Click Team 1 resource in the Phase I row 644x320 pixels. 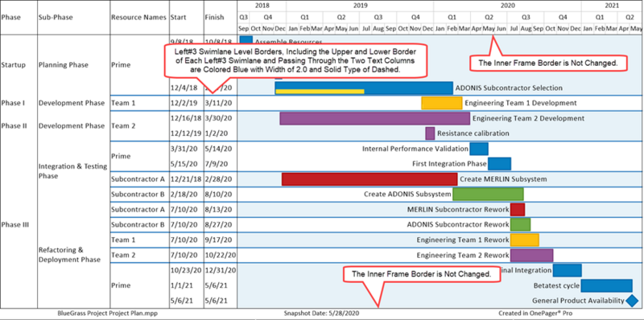coord(123,103)
